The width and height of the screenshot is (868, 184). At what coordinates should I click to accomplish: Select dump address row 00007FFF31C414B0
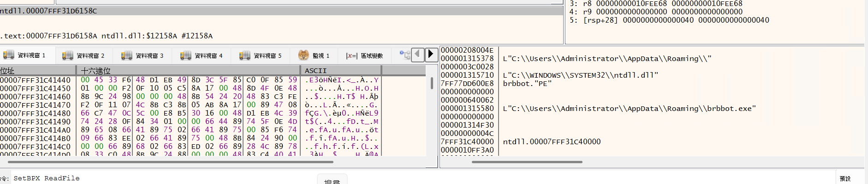click(36, 138)
